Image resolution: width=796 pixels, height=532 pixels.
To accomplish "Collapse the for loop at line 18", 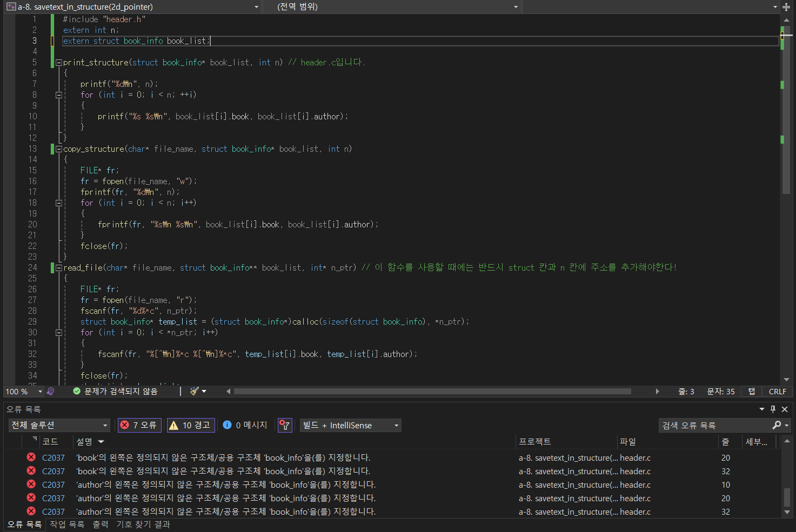I will pyautogui.click(x=59, y=203).
